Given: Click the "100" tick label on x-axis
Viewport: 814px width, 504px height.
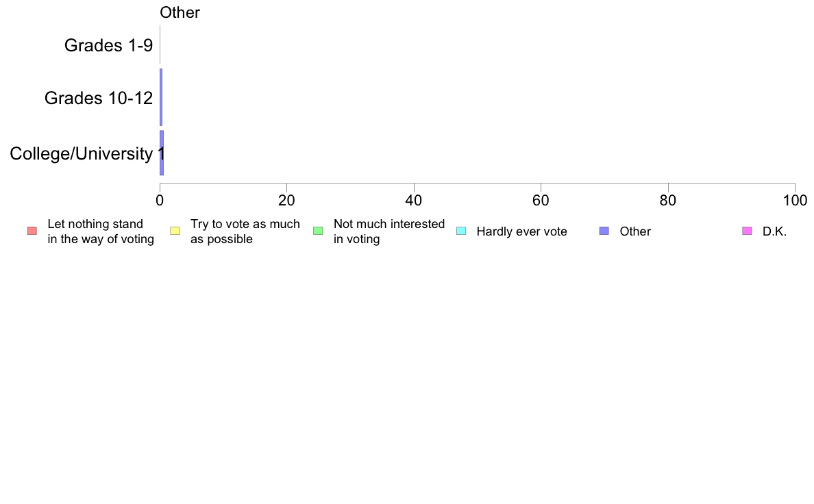Looking at the screenshot, I should (795, 200).
